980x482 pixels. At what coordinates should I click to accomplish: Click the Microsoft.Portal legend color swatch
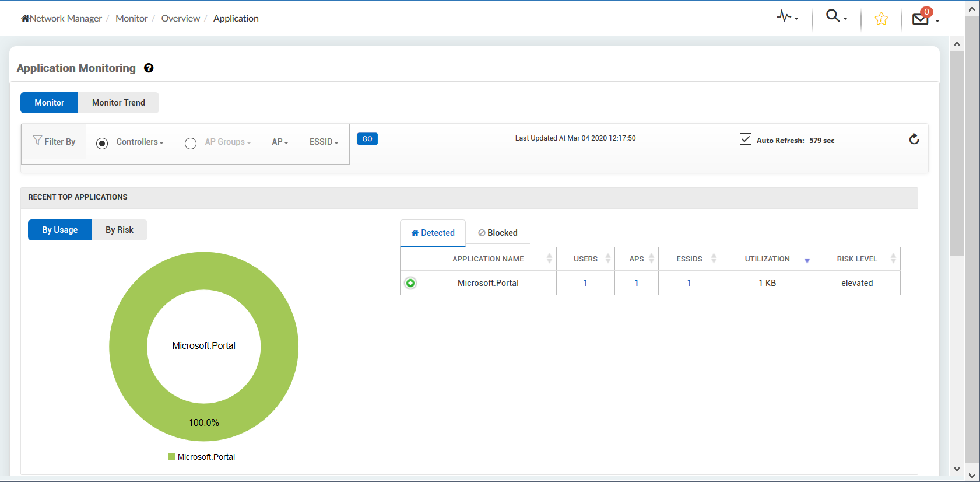(x=172, y=457)
